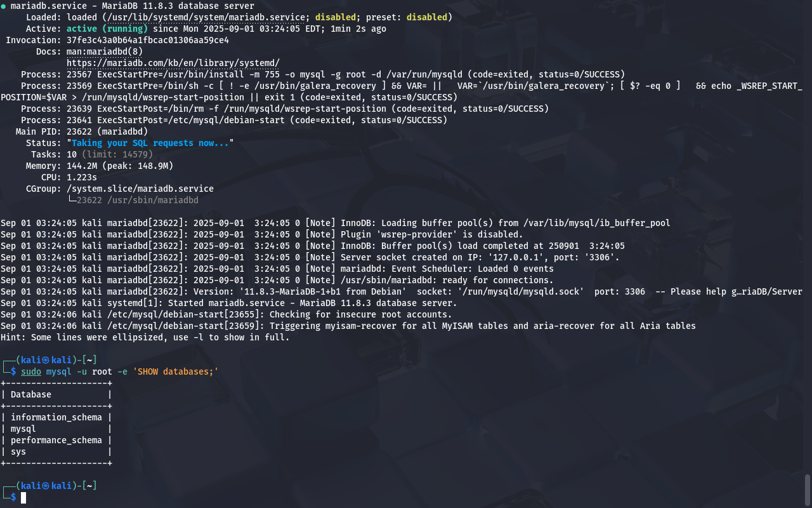Image resolution: width=812 pixels, height=508 pixels.
Task: Click the CGroup /system.slice/mariadb.service path
Action: coord(140,189)
